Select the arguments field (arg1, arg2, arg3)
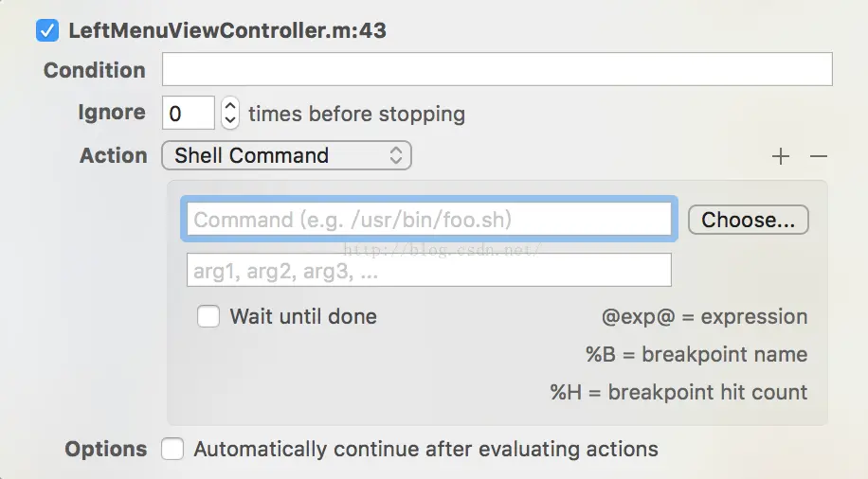The height and width of the screenshot is (479, 868). [x=430, y=271]
